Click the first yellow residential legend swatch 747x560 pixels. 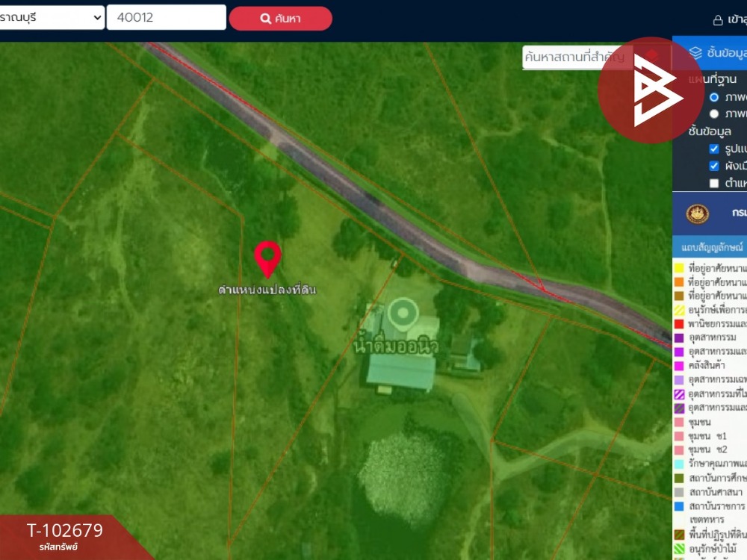point(679,268)
